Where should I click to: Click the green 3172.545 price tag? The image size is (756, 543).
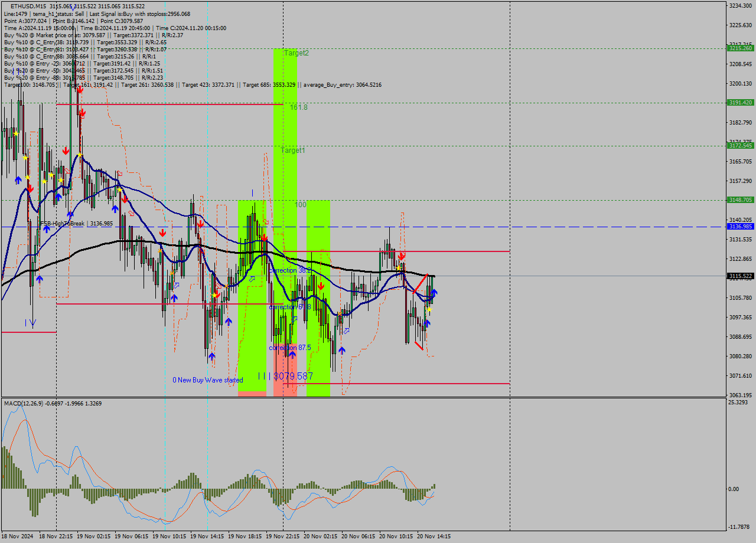[740, 146]
